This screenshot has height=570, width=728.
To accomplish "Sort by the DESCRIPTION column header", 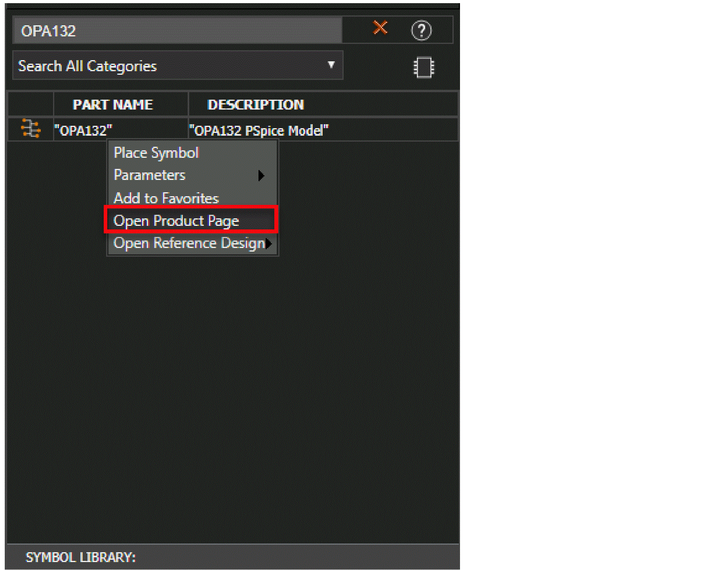I will tap(323, 104).
